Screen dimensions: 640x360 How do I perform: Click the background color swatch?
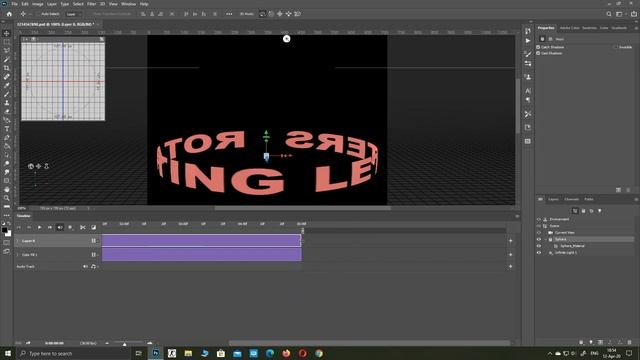(x=8, y=234)
